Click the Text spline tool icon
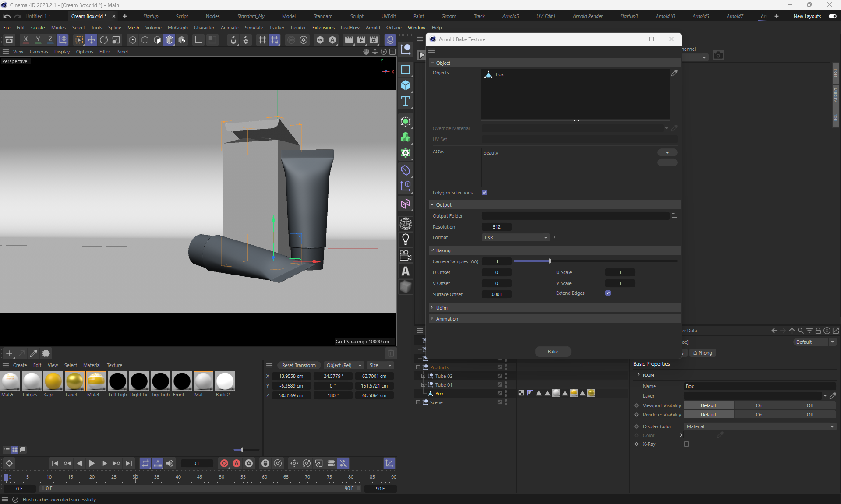Screen dimensions: 841x504 click(x=406, y=102)
